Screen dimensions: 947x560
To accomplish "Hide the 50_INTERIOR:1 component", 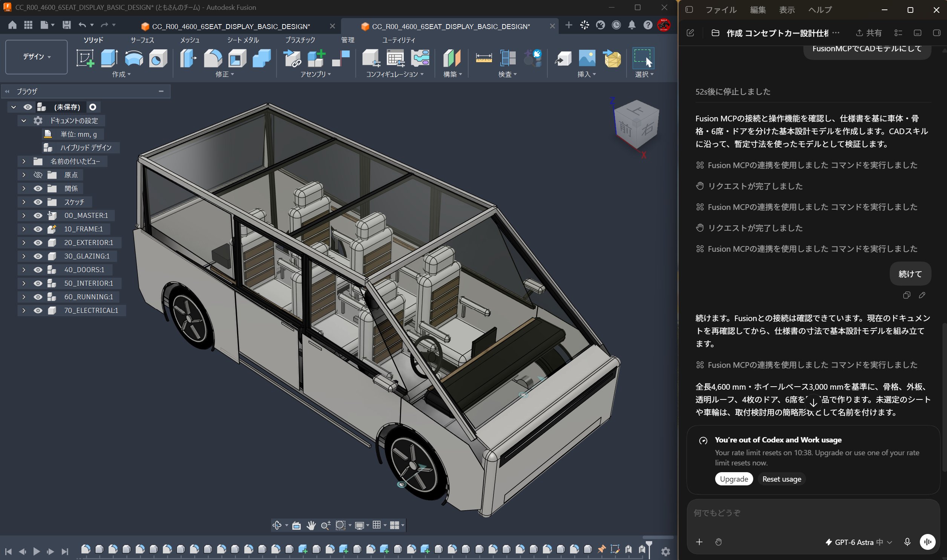I will click(x=38, y=283).
